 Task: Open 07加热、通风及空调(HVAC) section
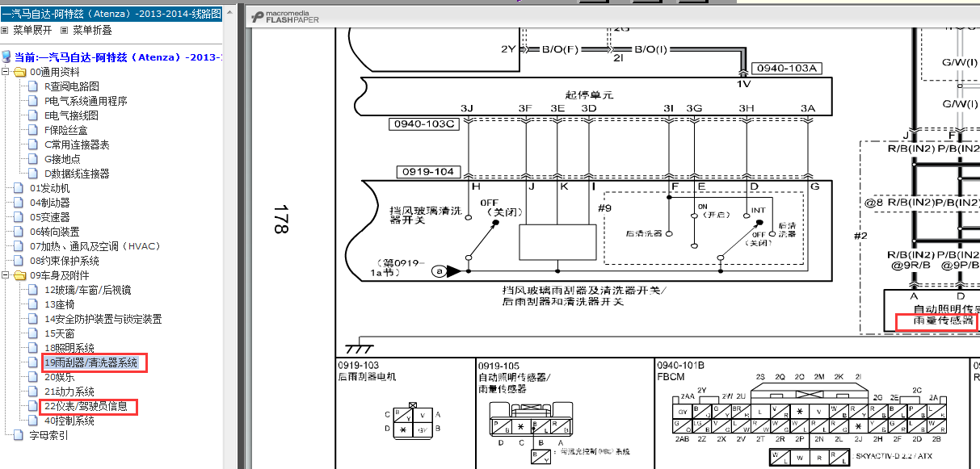click(95, 246)
